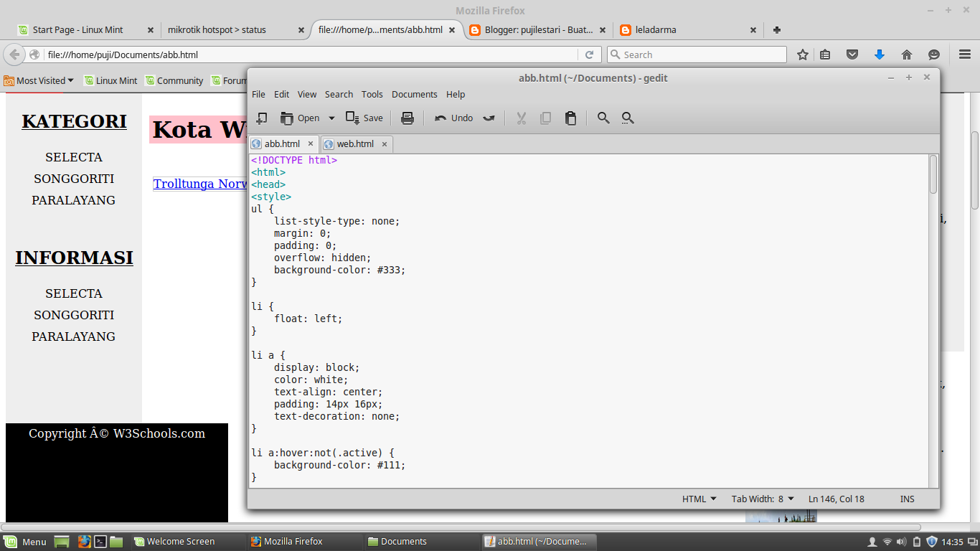Open gedit Tools menu
Image resolution: width=980 pixels, height=551 pixels.
pyautogui.click(x=372, y=94)
